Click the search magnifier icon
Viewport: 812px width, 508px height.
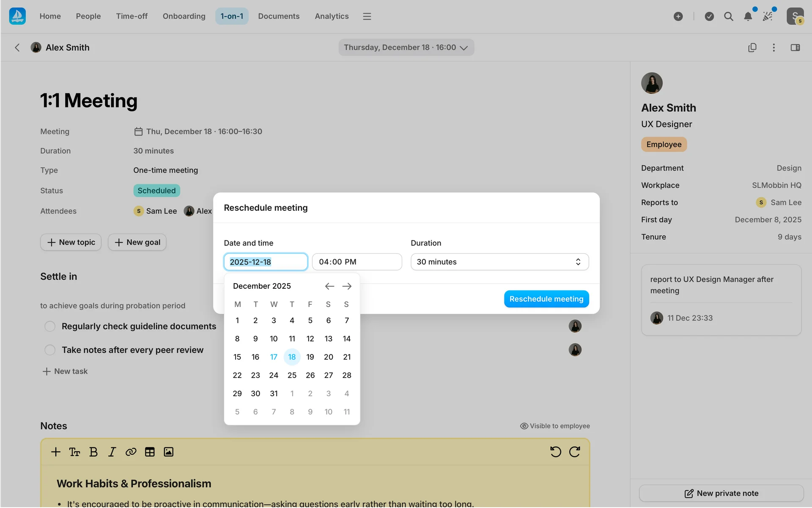(728, 17)
